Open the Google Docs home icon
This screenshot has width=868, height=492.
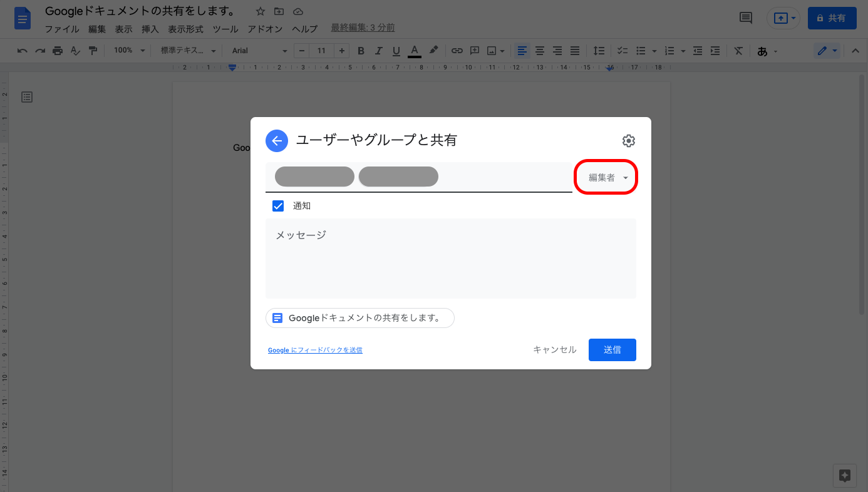[x=23, y=18]
